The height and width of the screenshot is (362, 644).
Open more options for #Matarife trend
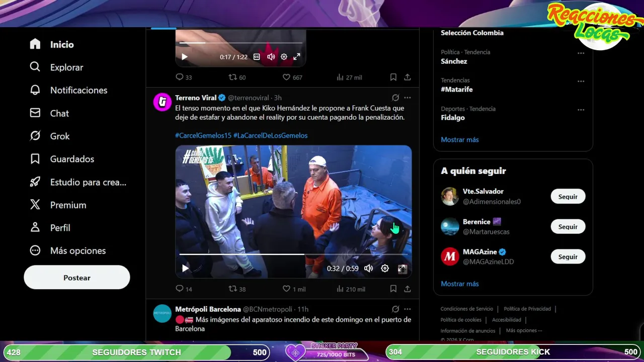point(581,81)
